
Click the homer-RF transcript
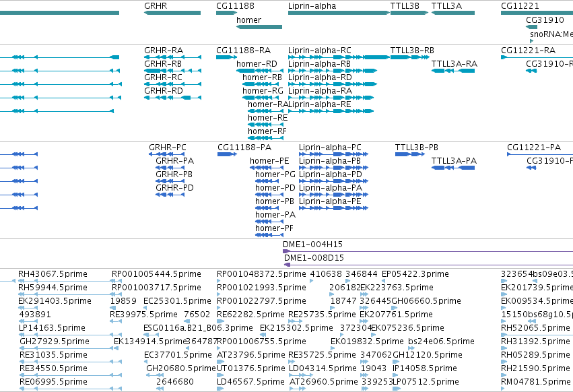[266, 138]
